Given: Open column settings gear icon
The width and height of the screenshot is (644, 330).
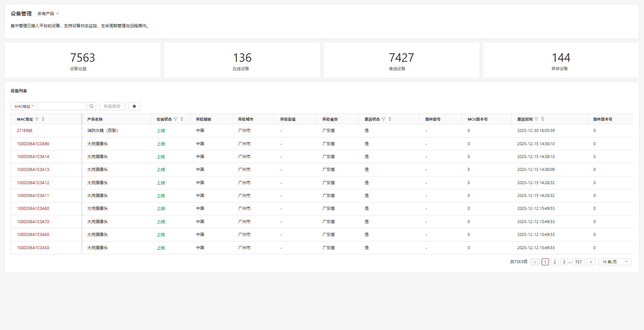Looking at the screenshot, I should pos(134,106).
